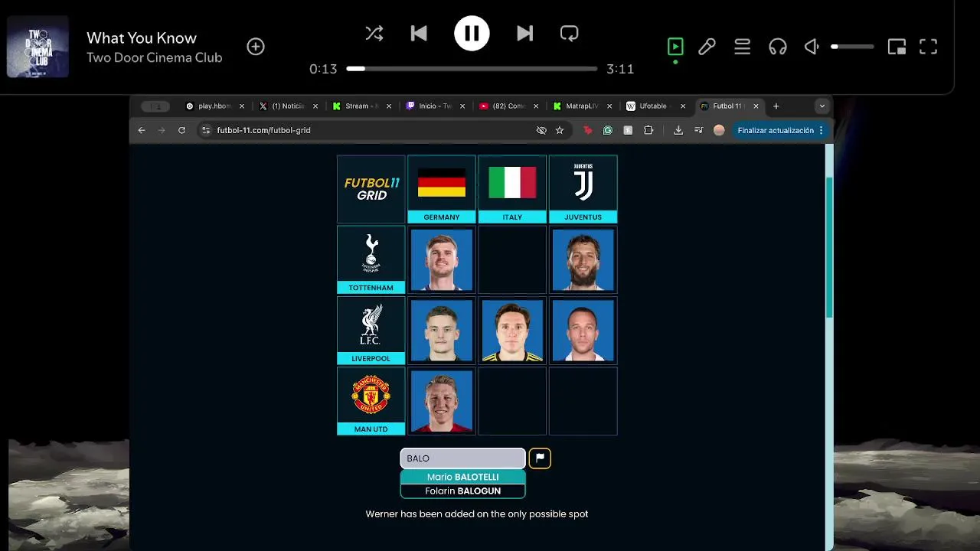Click the crossed-eye tracking protection icon

coord(541,130)
